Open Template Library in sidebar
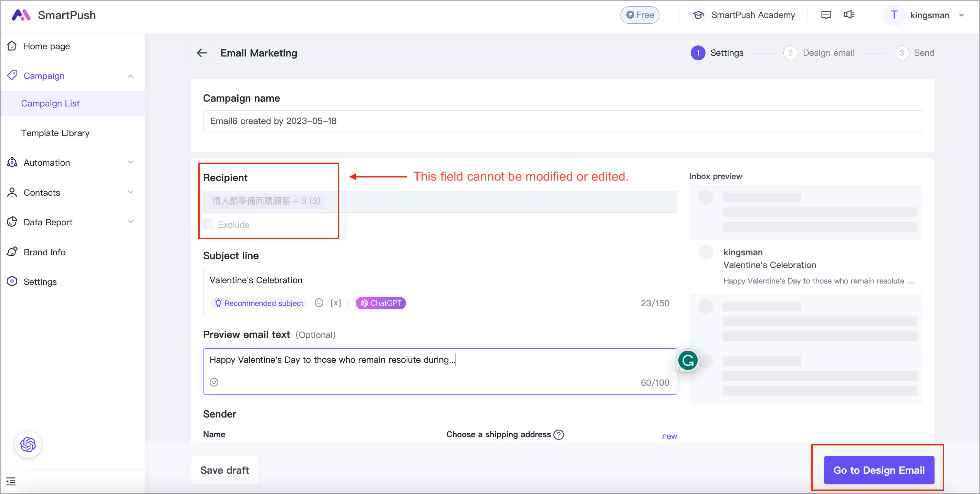The image size is (980, 494). click(55, 133)
